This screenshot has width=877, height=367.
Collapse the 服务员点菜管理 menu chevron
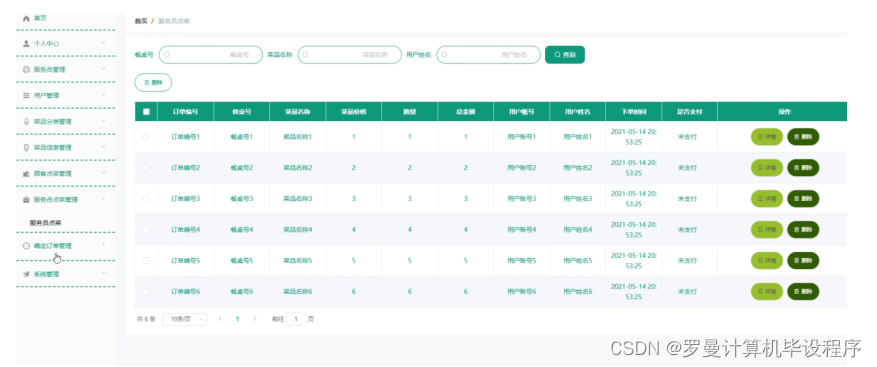103,199
